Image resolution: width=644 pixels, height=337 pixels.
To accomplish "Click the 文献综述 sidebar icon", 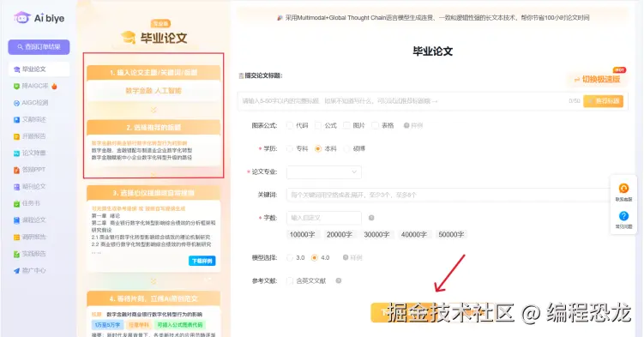I will coord(16,120).
